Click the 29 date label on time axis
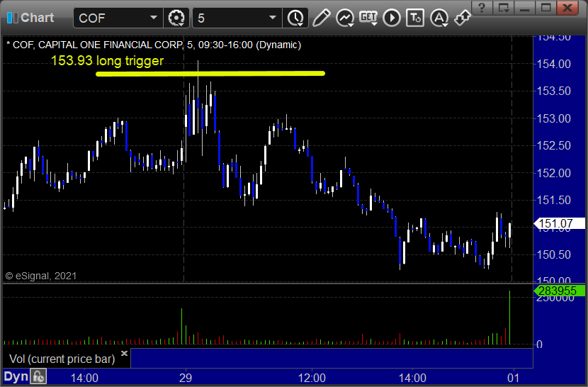Image resolution: width=588 pixels, height=387 pixels. (185, 378)
